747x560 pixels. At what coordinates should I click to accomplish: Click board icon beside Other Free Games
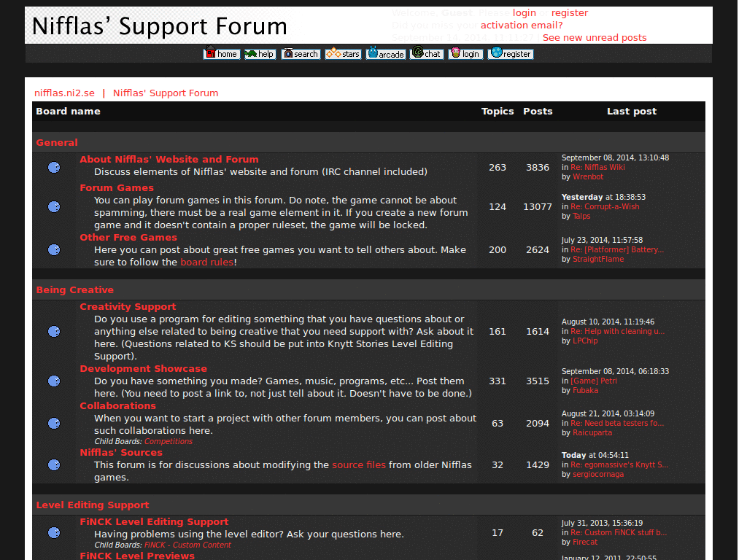(x=54, y=250)
